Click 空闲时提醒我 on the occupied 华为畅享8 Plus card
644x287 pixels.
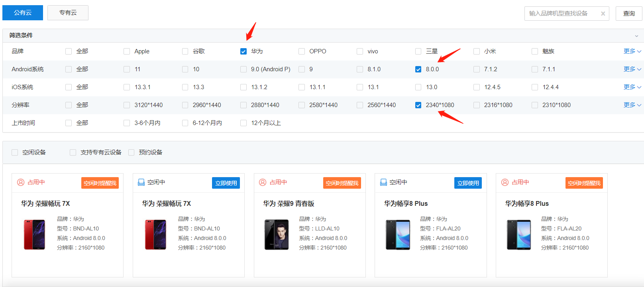tap(584, 183)
